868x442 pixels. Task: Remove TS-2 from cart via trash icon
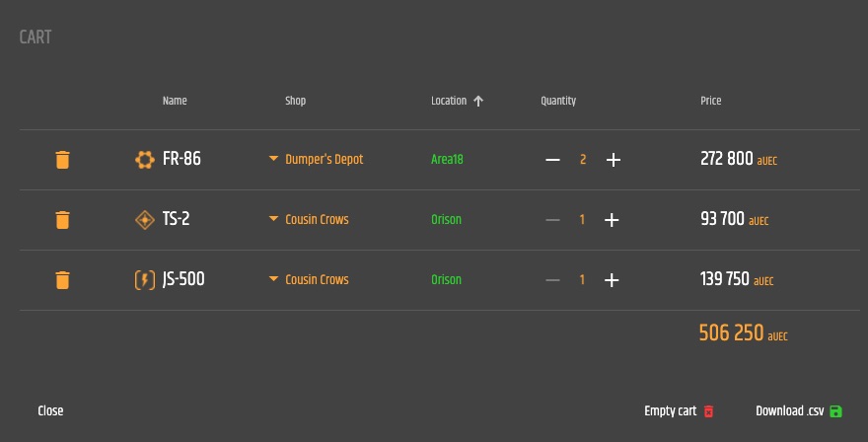click(x=62, y=220)
